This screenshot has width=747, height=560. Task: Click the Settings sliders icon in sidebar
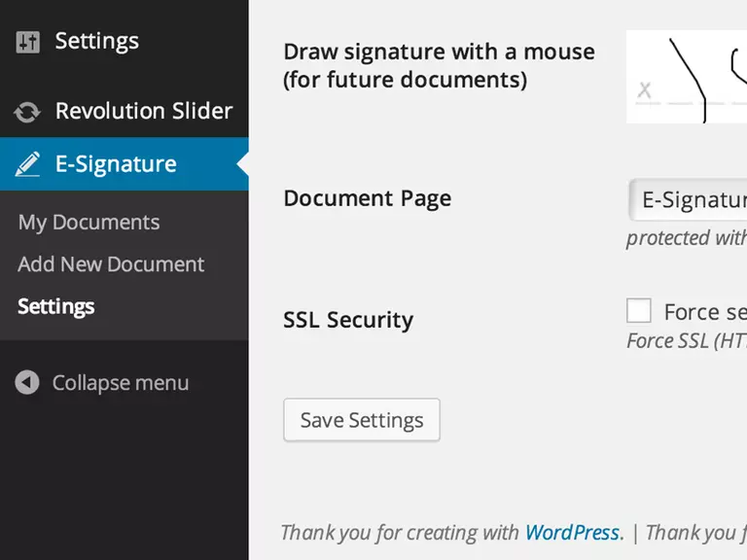coord(27,42)
